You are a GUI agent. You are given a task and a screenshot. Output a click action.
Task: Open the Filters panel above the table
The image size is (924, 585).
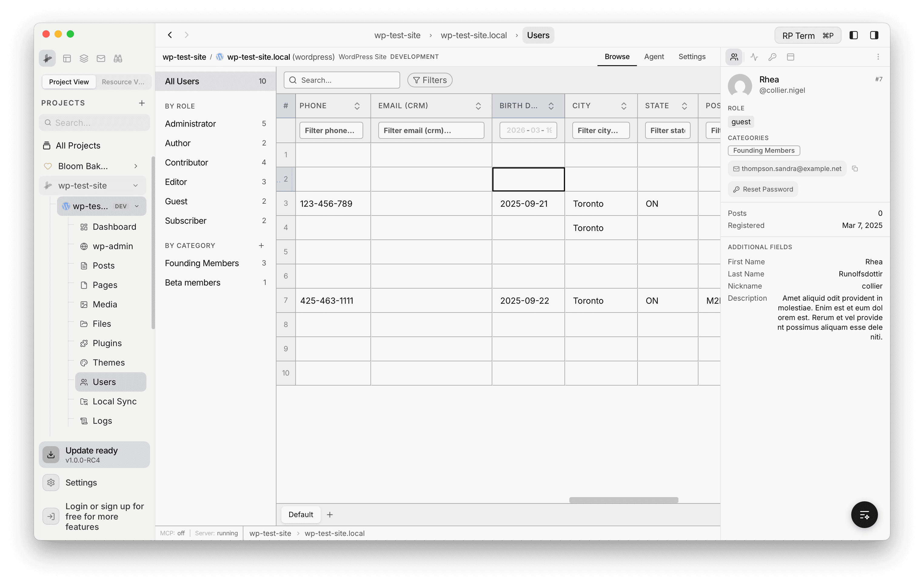(x=429, y=80)
